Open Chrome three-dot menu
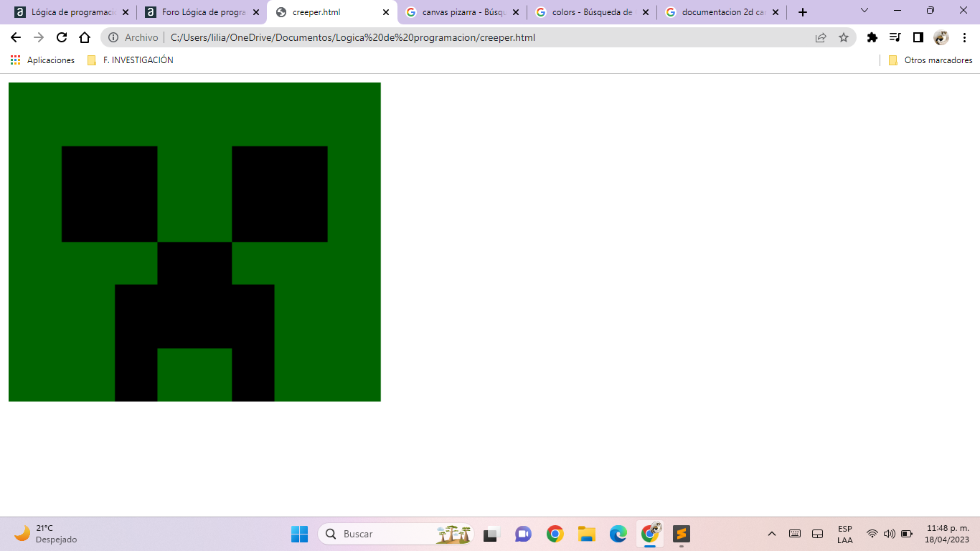Viewport: 980px width, 551px height. point(964,37)
